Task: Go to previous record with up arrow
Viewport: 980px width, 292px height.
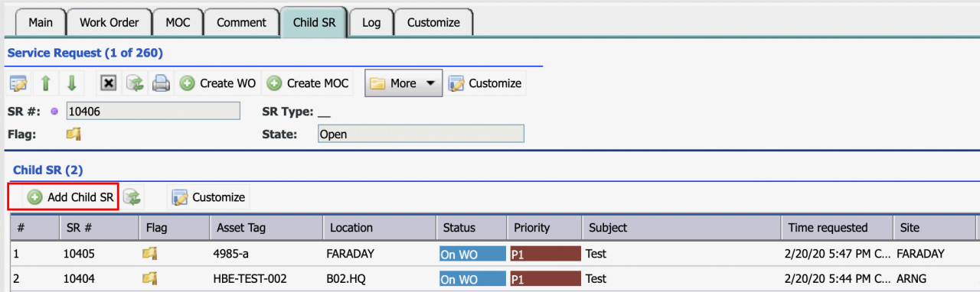Action: tap(45, 83)
